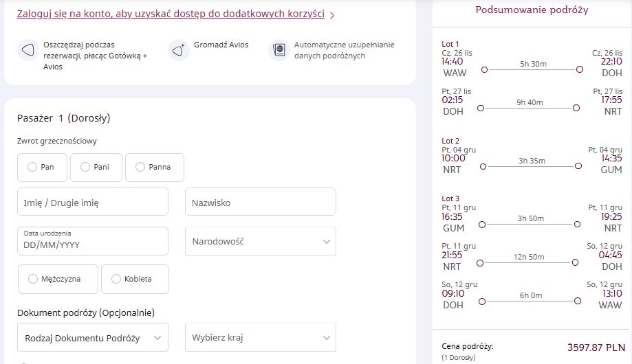Click the 02:15 DOH departure time
Viewport: 632px width, 364px height.
tap(453, 100)
